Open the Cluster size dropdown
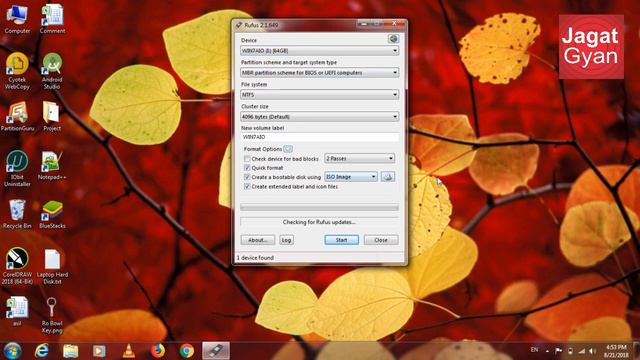Image resolution: width=640 pixels, height=360 pixels. [320, 117]
